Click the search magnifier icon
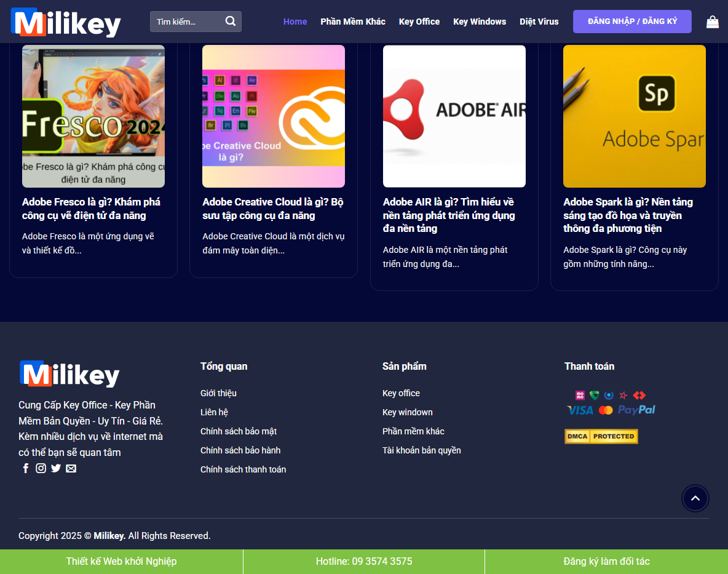The width and height of the screenshot is (728, 574). 230,21
